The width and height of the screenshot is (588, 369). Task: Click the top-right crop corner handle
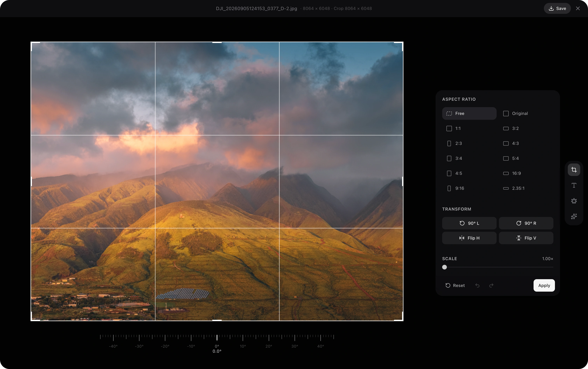[399, 46]
